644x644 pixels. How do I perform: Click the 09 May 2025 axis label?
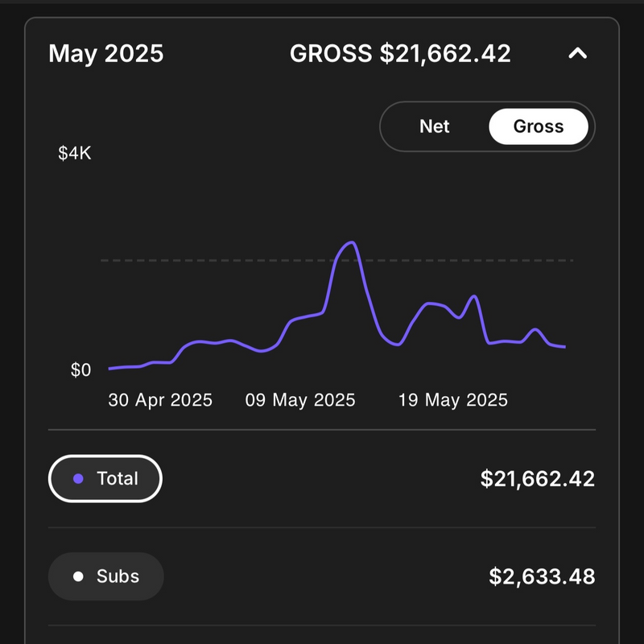coord(300,400)
